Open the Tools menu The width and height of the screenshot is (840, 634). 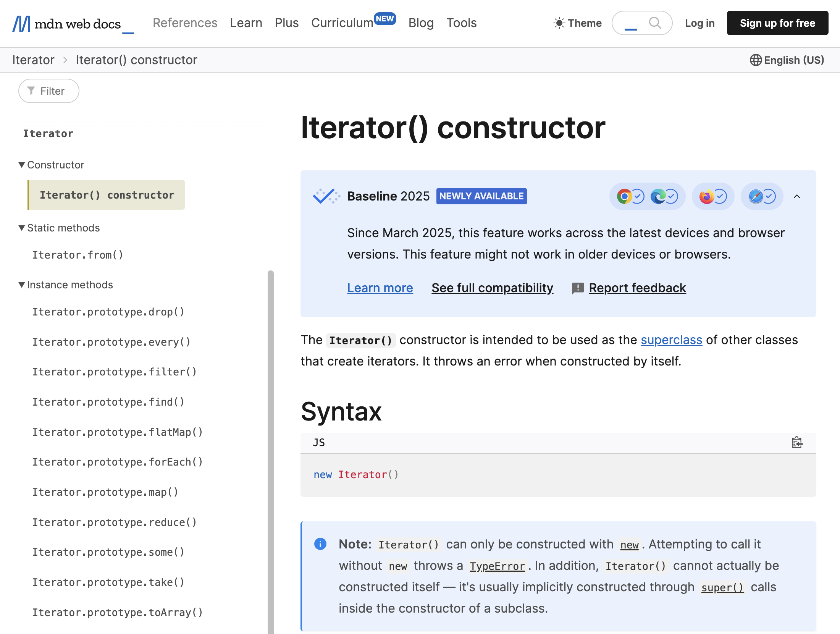pos(462,23)
